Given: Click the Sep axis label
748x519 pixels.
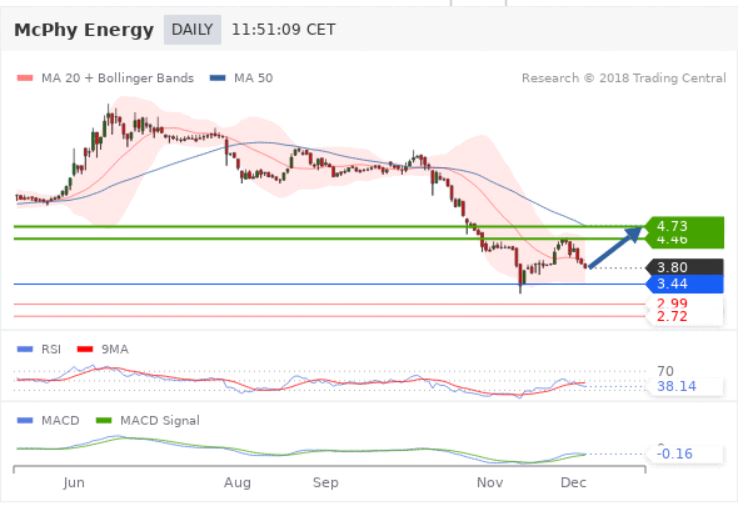Looking at the screenshot, I should point(326,483).
